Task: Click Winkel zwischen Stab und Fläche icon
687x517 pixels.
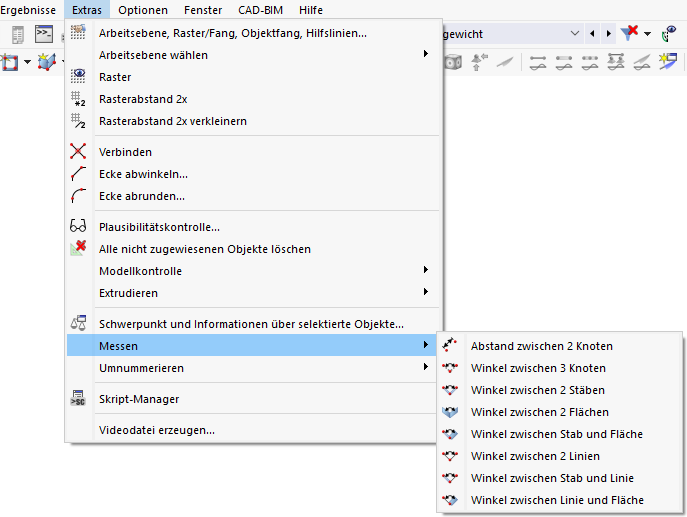Action: [x=450, y=434]
